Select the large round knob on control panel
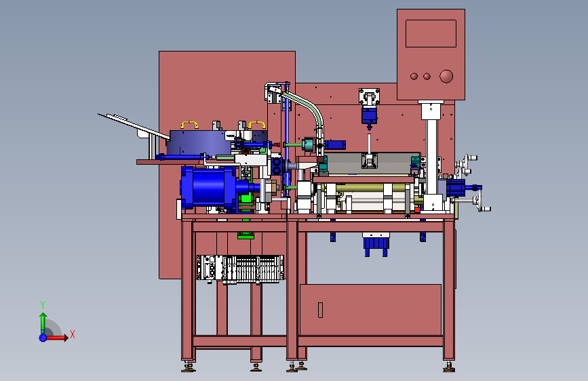The width and height of the screenshot is (588, 381). [446, 76]
